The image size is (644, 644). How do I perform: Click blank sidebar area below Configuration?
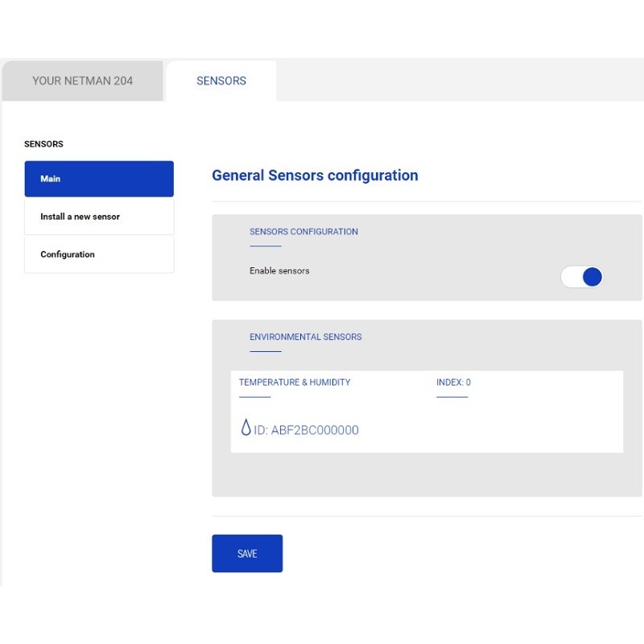tap(99, 402)
